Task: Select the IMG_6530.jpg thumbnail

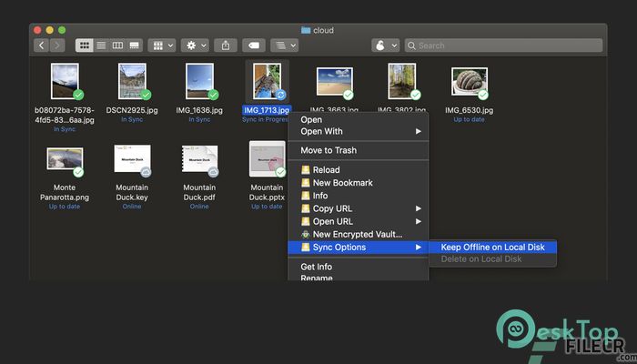Action: point(470,81)
